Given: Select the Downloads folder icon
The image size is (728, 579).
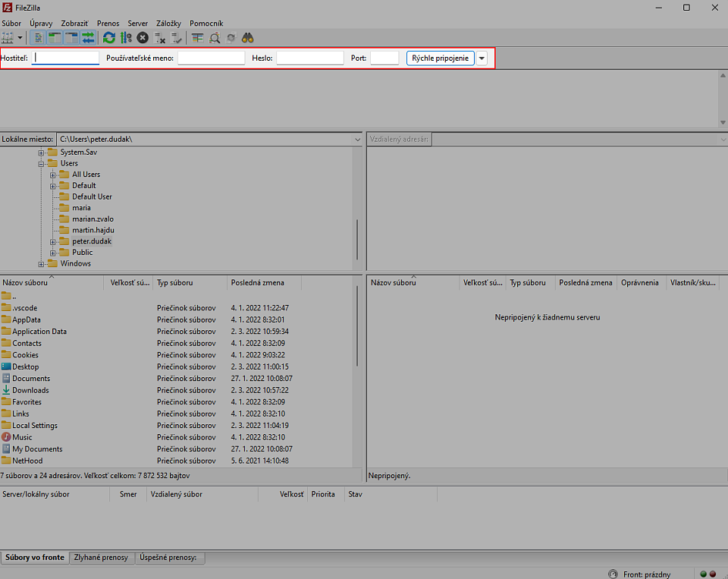Looking at the screenshot, I should coord(6,390).
